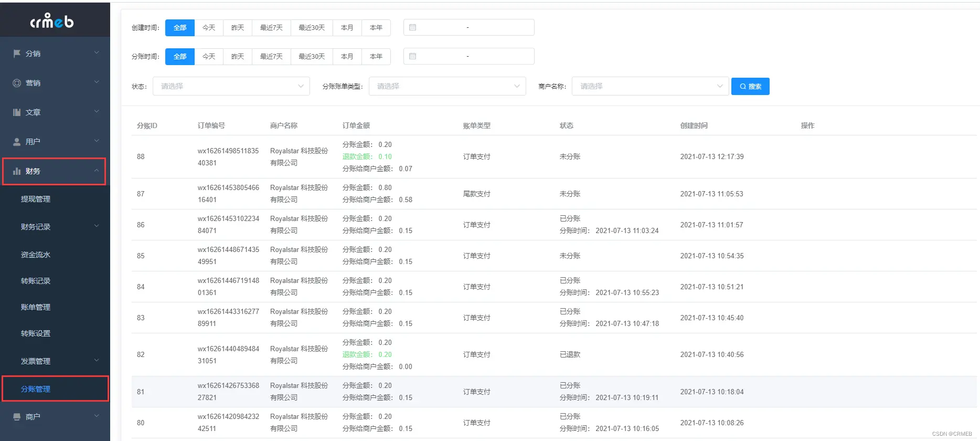Expand the 文章 menu chevron
The image size is (980, 441).
pos(97,111)
